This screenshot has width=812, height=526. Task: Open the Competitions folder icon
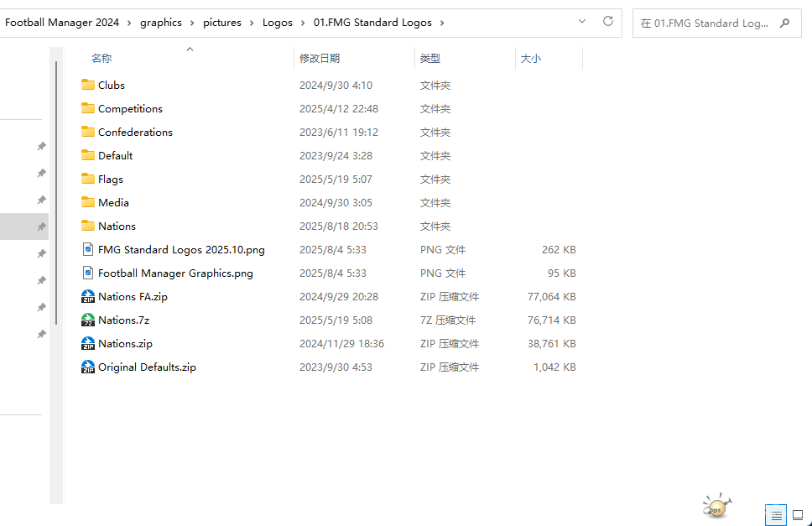(x=88, y=108)
